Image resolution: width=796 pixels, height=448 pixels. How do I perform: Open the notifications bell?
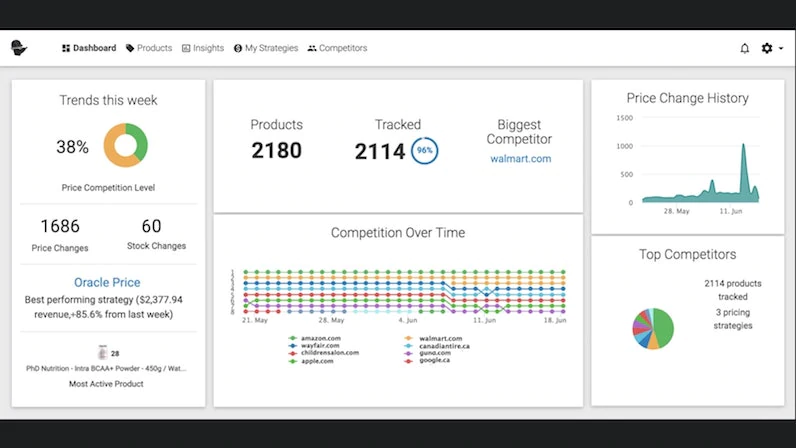point(744,48)
